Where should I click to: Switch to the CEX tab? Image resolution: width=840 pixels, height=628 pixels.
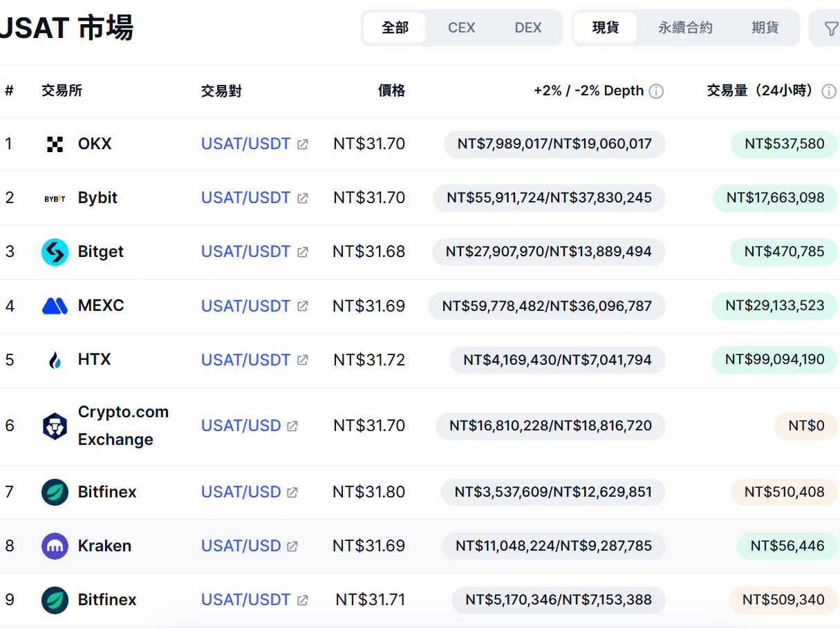[x=461, y=28]
